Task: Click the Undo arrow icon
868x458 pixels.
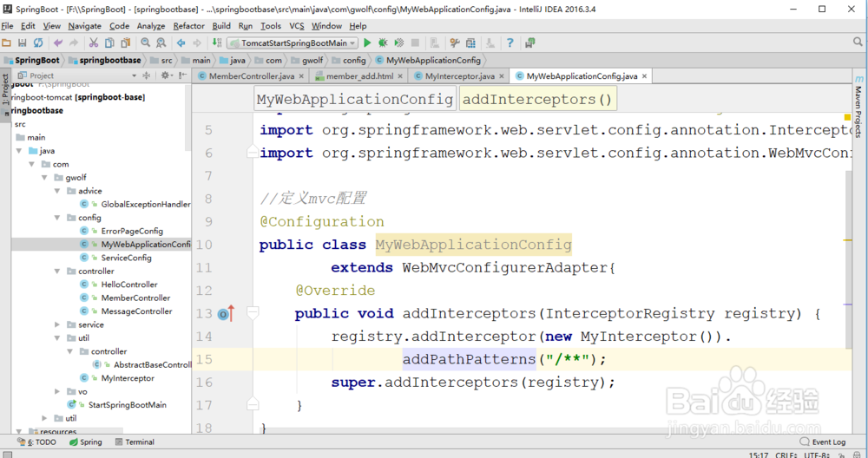Action: tap(58, 43)
